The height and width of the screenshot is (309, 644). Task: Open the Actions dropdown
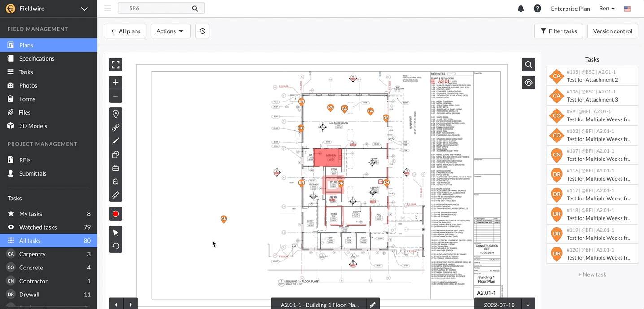pyautogui.click(x=170, y=31)
